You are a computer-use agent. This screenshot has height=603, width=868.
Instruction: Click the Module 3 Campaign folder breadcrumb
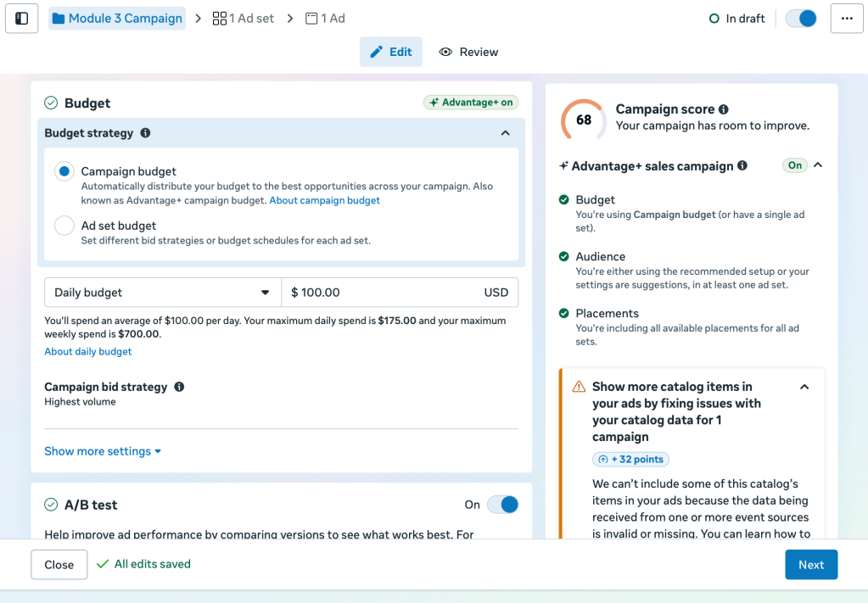point(117,18)
